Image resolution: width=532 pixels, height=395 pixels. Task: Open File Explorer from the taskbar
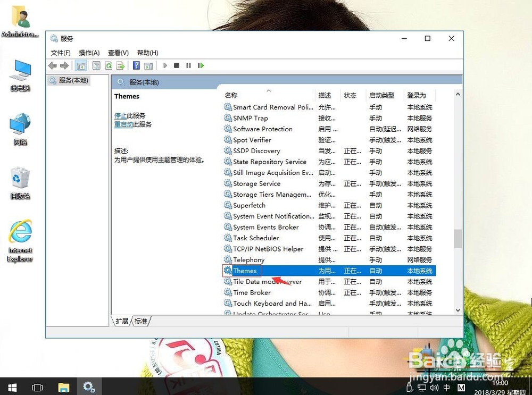(x=63, y=387)
